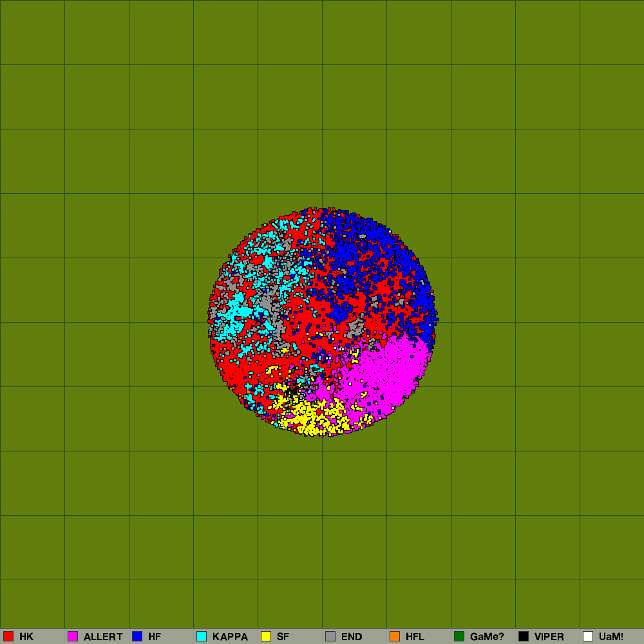The image size is (644, 644).
Task: Click the red HK legend swatch
Action: [x=8, y=636]
